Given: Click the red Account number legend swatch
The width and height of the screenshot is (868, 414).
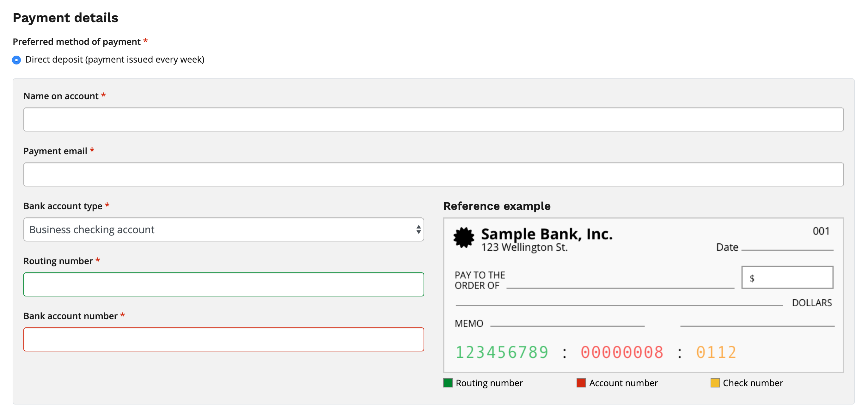Looking at the screenshot, I should [x=581, y=383].
